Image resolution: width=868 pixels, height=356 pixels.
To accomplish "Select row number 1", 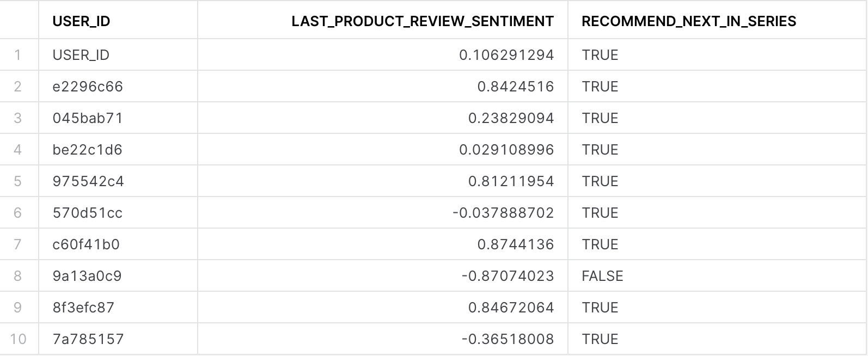I will (19, 55).
